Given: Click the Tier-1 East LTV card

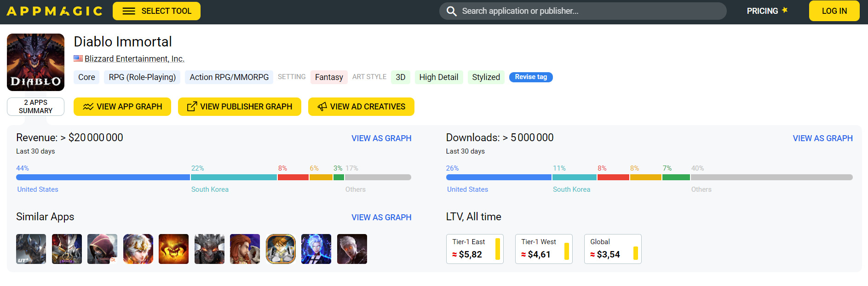Looking at the screenshot, I should coord(475,249).
